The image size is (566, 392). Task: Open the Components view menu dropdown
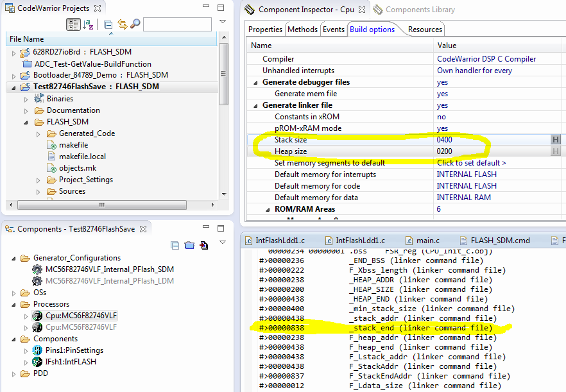point(223,243)
